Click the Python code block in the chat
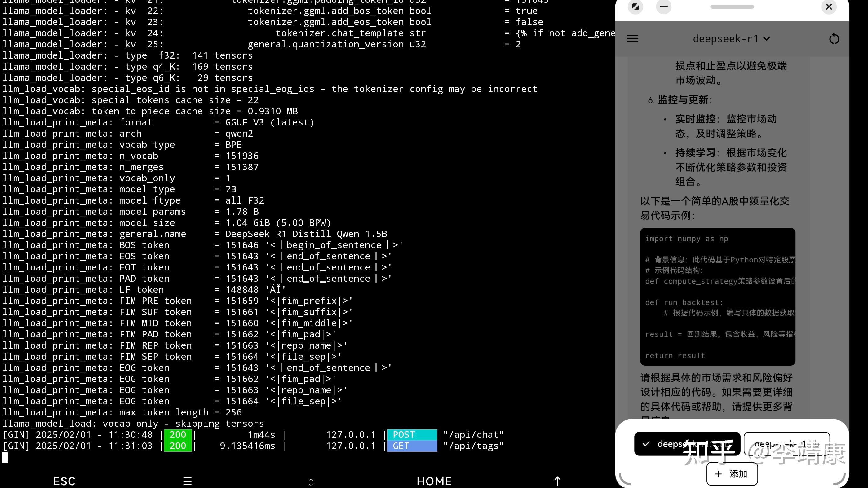The width and height of the screenshot is (868, 488). coord(717,297)
